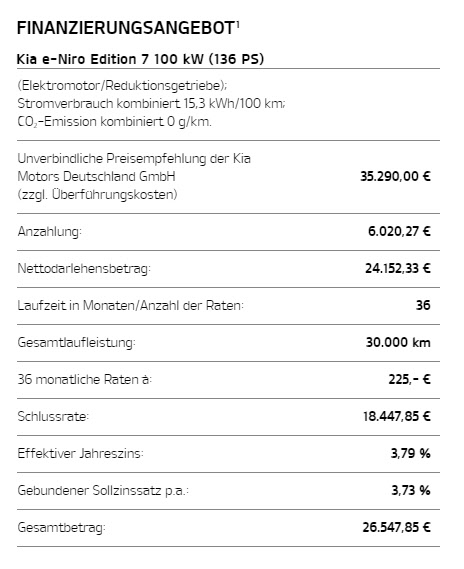Click the 36 monatliche Raten label
Viewport: 464px width, 569px height.
pyautogui.click(x=85, y=380)
